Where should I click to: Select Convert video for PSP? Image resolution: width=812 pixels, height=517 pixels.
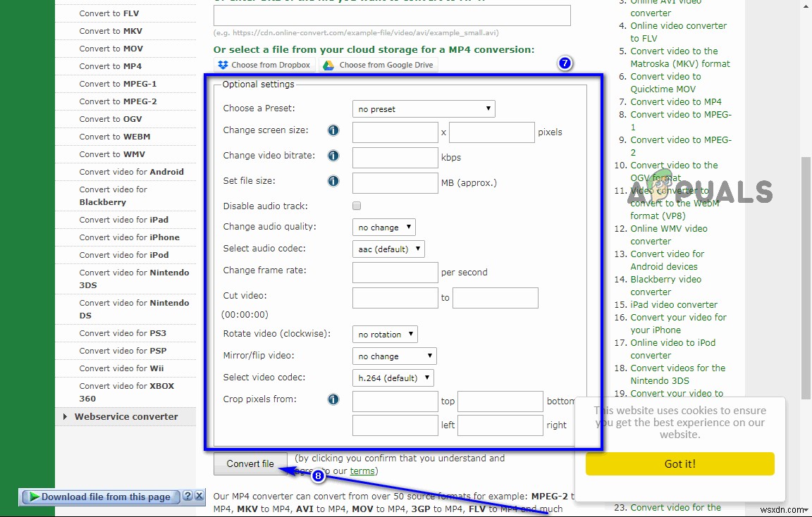(x=123, y=351)
